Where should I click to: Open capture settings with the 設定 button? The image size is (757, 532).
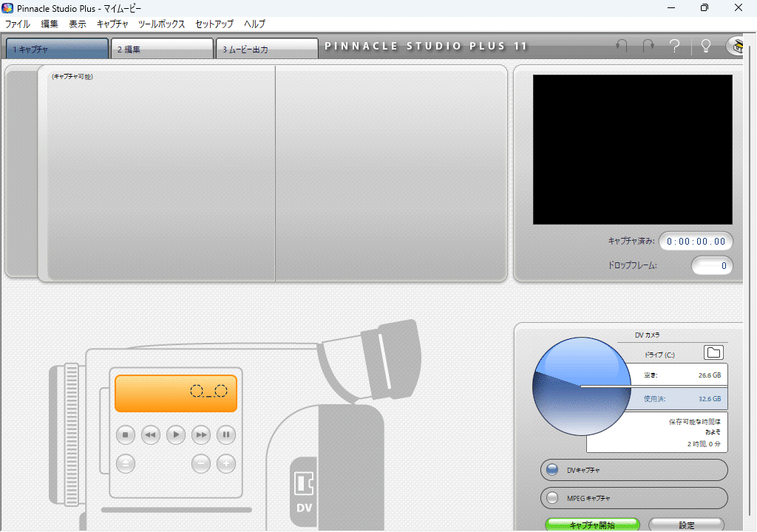[x=687, y=525]
